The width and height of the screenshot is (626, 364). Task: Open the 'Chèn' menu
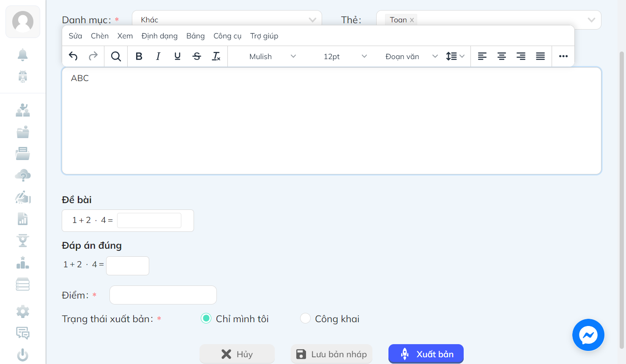point(100,36)
